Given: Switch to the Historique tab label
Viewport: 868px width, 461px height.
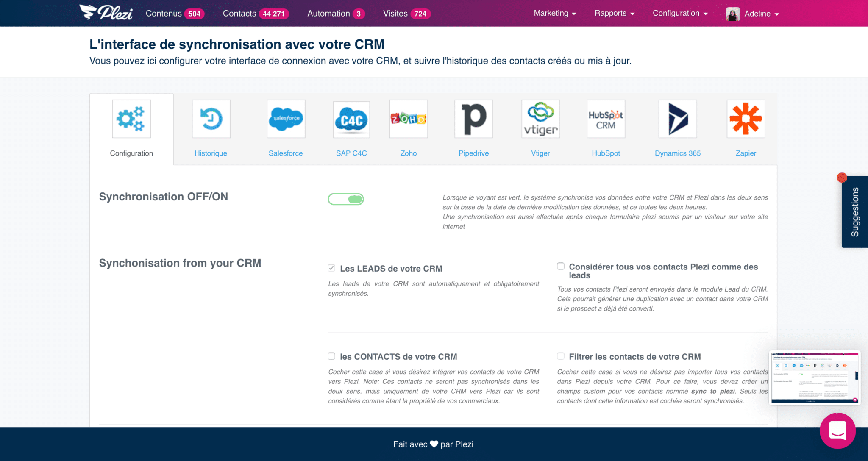Looking at the screenshot, I should pos(211,153).
